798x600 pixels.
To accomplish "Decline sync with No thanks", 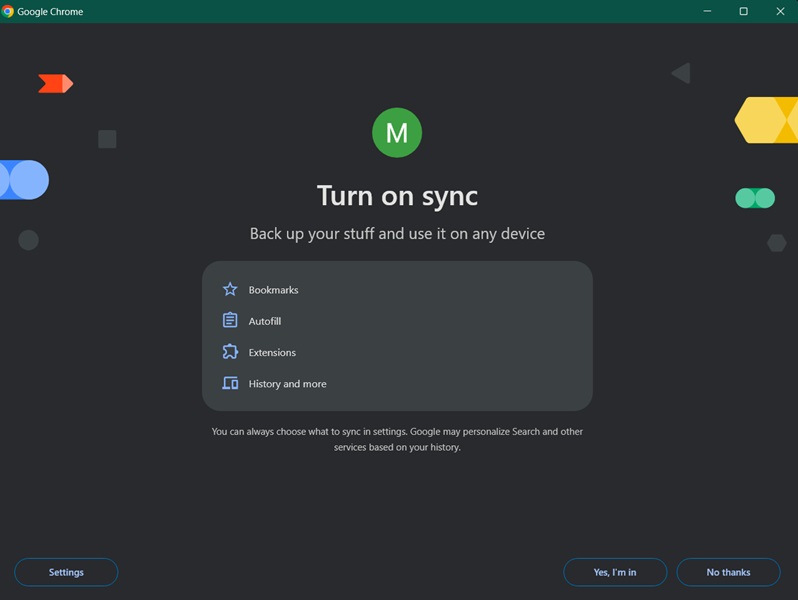I will pos(728,572).
